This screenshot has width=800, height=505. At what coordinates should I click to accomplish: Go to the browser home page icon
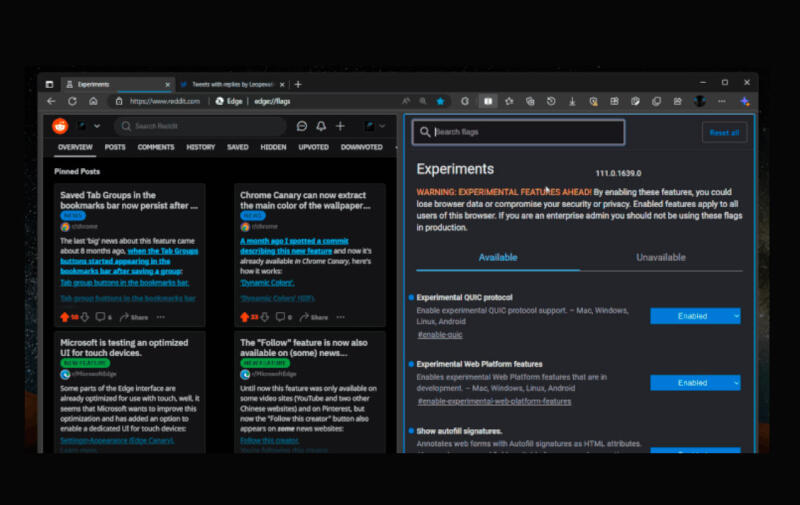[x=93, y=101]
